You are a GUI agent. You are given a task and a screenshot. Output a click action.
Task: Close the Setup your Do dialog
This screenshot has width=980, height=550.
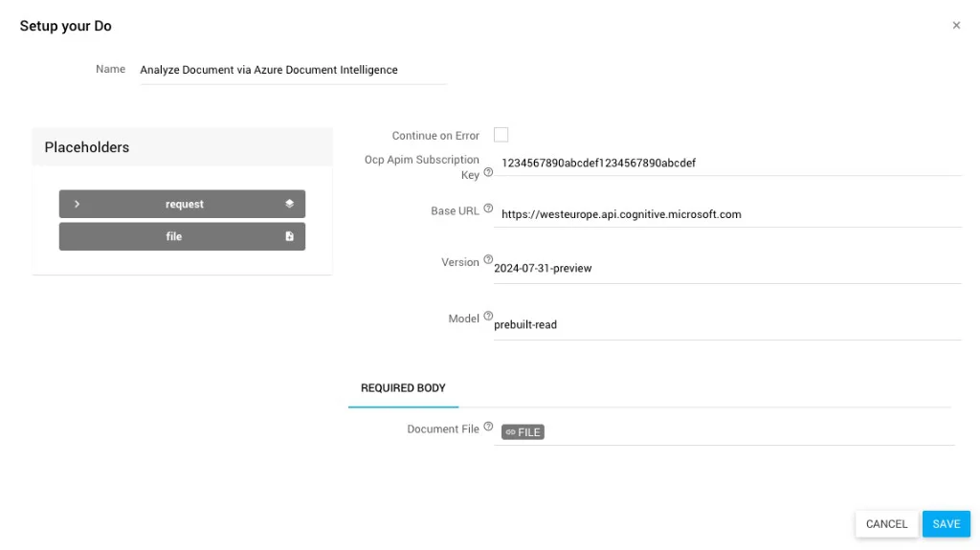(x=956, y=26)
